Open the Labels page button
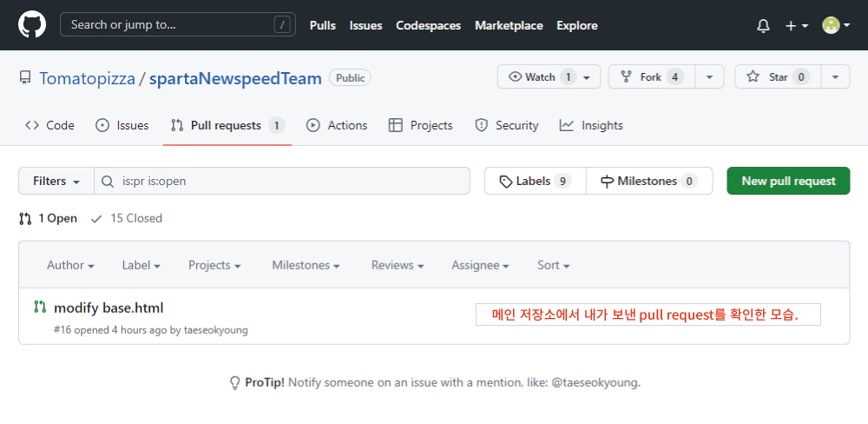The height and width of the screenshot is (424, 868). 536,181
